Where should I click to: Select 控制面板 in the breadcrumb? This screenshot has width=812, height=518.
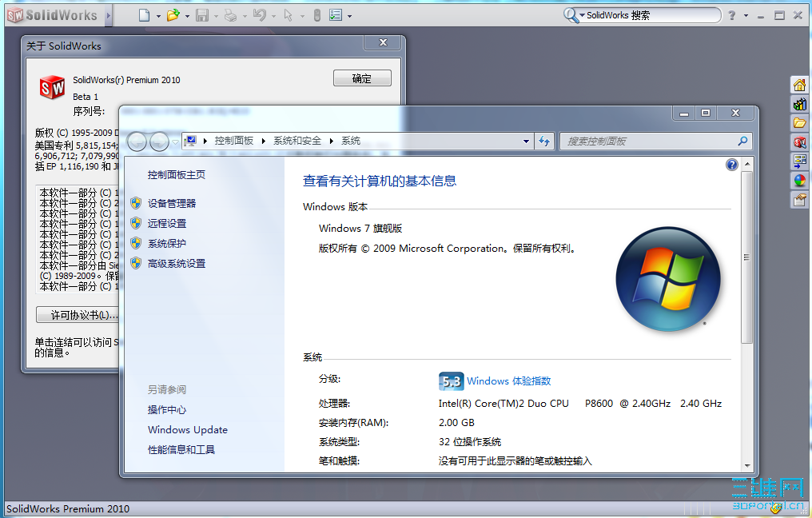pyautogui.click(x=234, y=141)
